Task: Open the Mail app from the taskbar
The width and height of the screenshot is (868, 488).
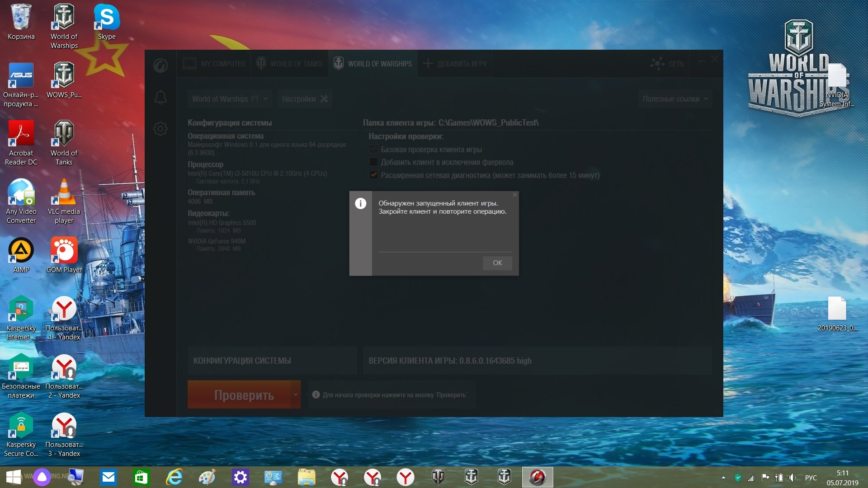Action: pos(108,477)
